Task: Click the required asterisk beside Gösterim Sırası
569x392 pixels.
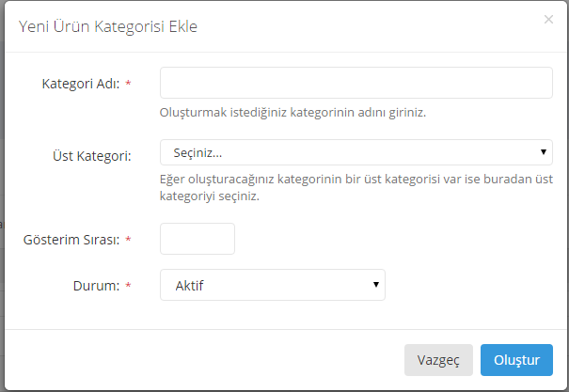Action: 128,240
